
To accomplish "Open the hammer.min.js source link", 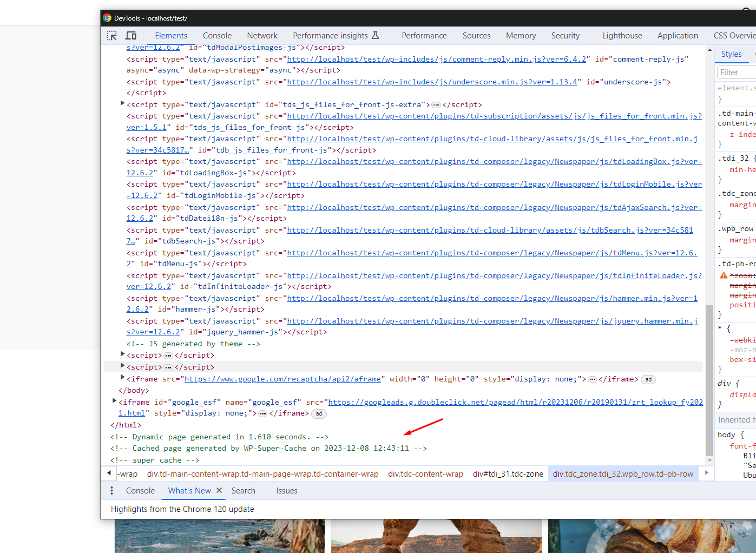I will pos(412,304).
